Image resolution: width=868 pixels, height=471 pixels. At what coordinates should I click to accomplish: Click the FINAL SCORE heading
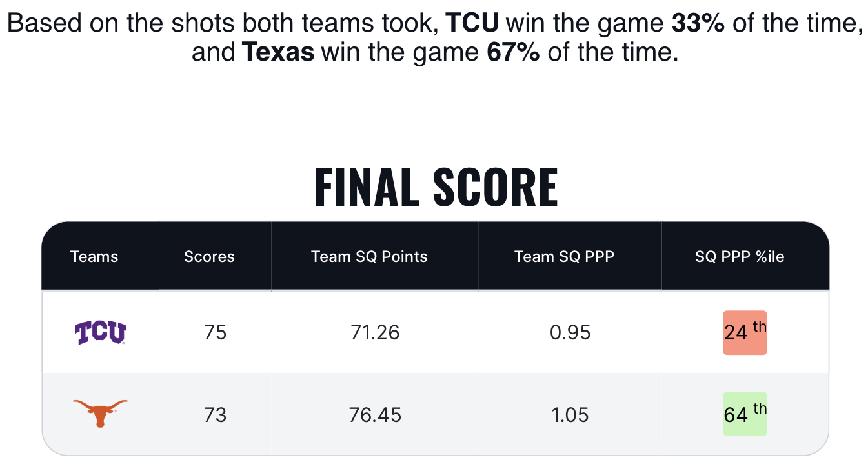click(436, 187)
